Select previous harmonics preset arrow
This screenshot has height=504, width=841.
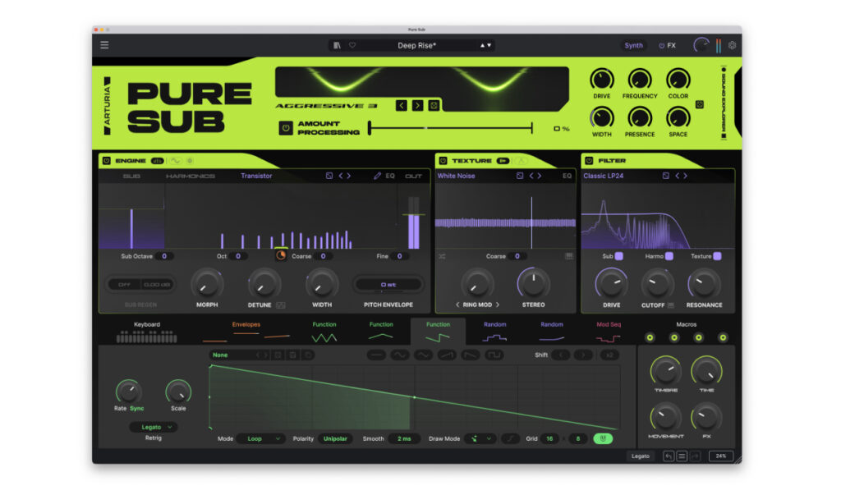pos(341,176)
